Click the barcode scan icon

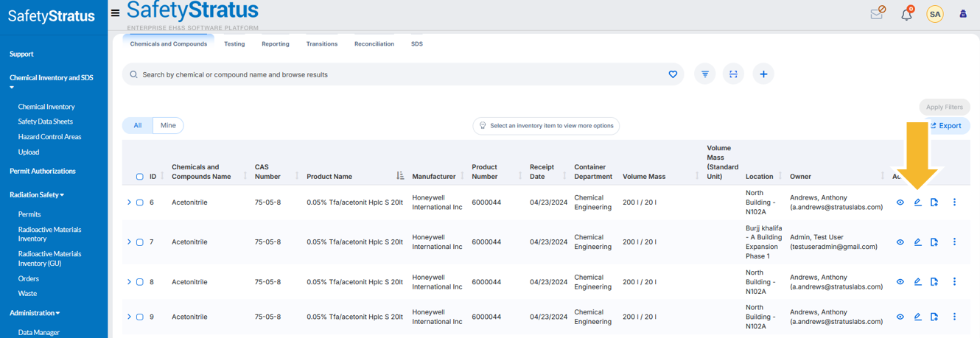[x=733, y=74]
